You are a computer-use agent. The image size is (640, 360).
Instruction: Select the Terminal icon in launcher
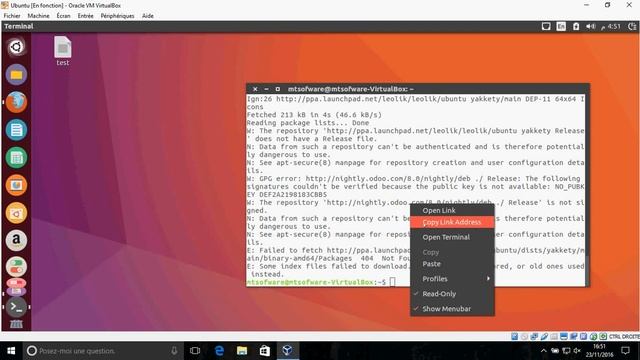tap(16, 307)
